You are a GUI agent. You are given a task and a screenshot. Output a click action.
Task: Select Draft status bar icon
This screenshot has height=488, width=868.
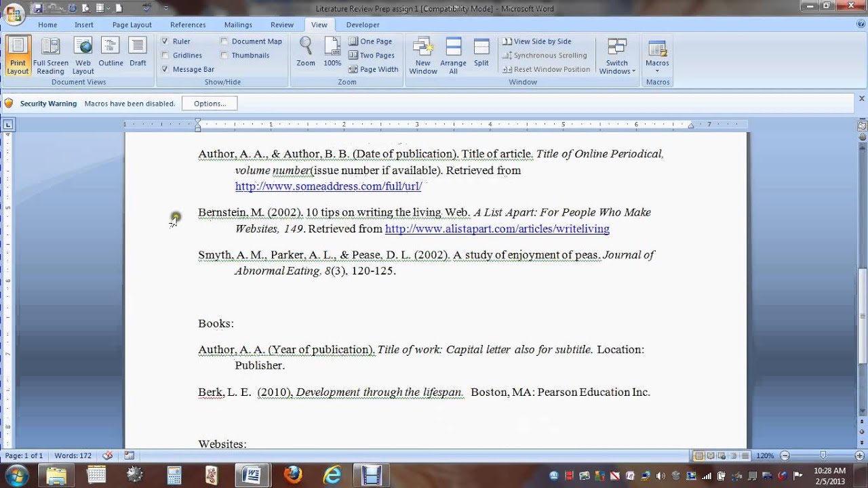pos(744,456)
